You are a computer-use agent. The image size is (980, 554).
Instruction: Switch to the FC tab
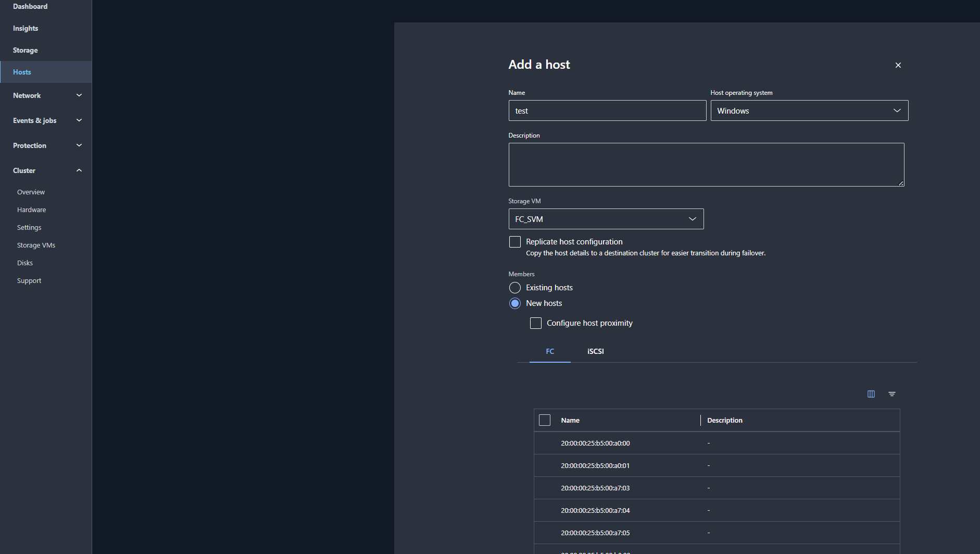pyautogui.click(x=550, y=351)
